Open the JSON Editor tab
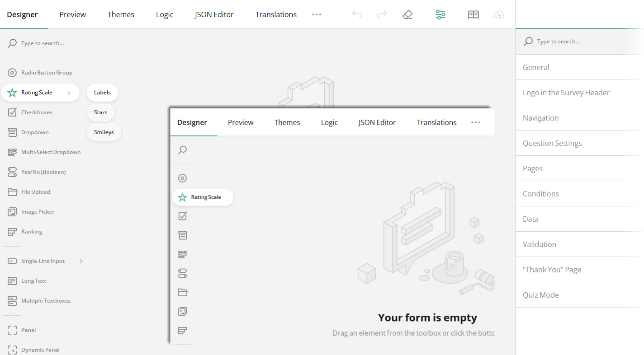The width and height of the screenshot is (644, 355). 214,14
